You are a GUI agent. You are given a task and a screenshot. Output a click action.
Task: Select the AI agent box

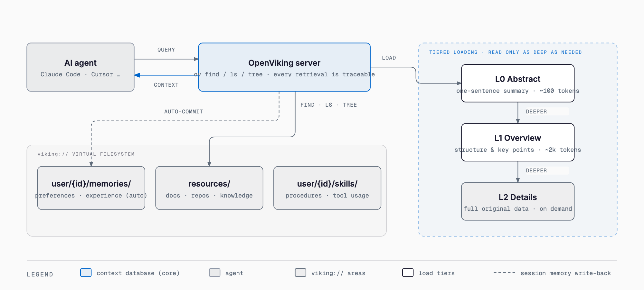(x=80, y=67)
